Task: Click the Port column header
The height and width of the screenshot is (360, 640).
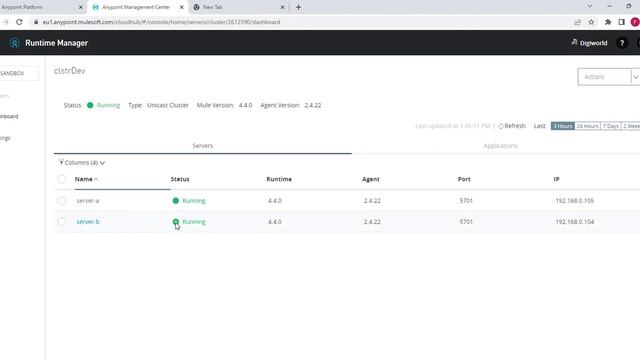Action: [x=464, y=179]
